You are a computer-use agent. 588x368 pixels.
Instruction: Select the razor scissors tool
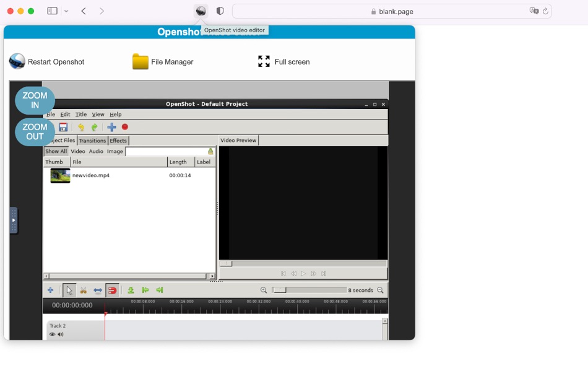click(84, 291)
